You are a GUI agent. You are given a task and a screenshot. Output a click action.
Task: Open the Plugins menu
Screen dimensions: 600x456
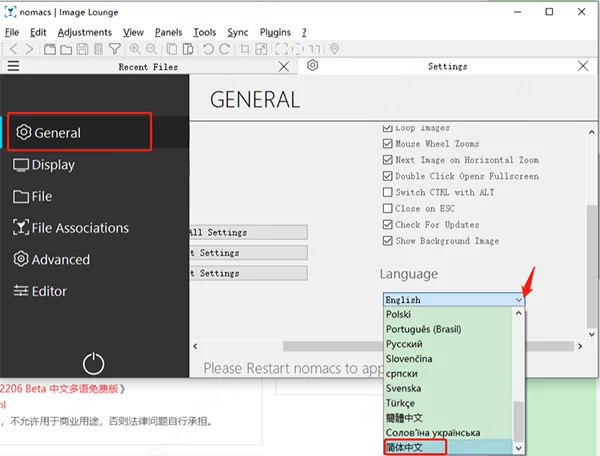point(275,32)
